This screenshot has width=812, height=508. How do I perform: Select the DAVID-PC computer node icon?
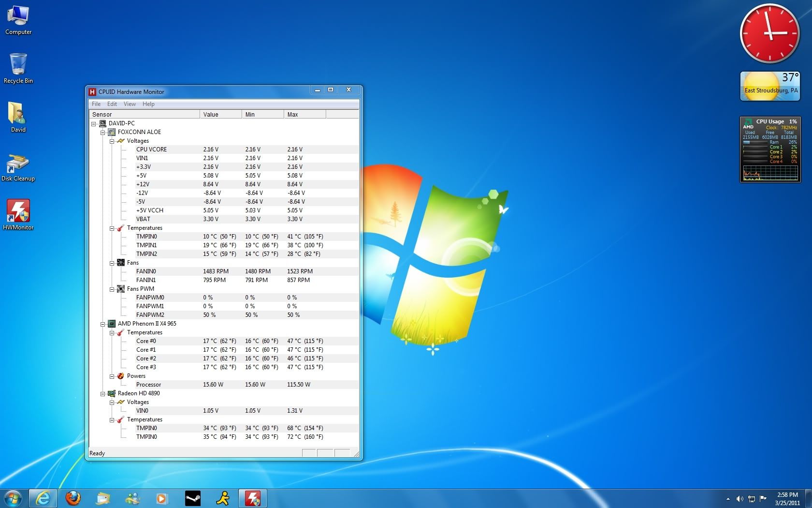(x=102, y=123)
